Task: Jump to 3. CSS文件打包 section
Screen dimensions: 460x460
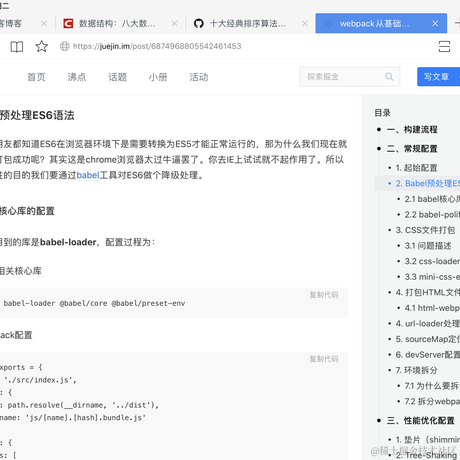Action: 425,230
